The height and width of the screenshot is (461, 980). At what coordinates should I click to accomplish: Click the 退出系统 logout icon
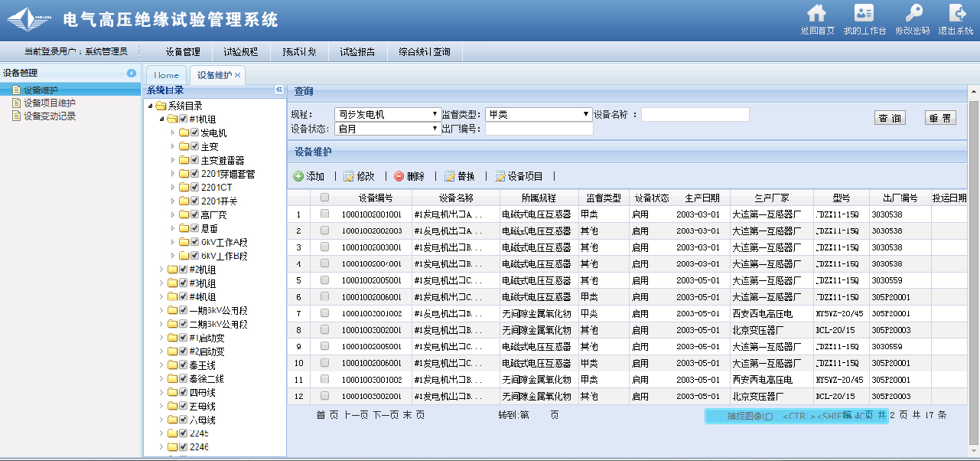(x=956, y=14)
